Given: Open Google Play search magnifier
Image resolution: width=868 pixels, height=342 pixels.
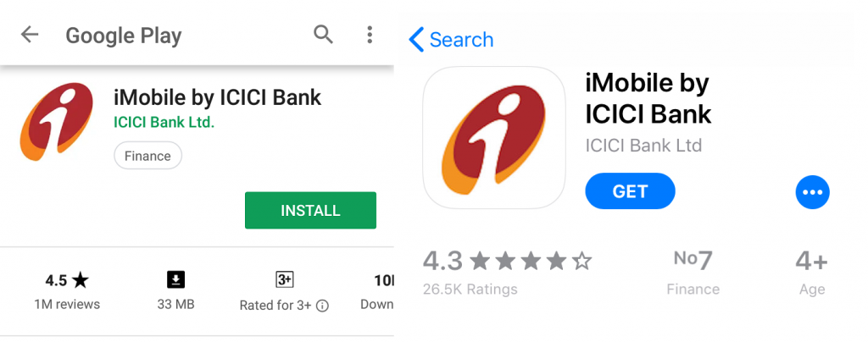Looking at the screenshot, I should [323, 35].
